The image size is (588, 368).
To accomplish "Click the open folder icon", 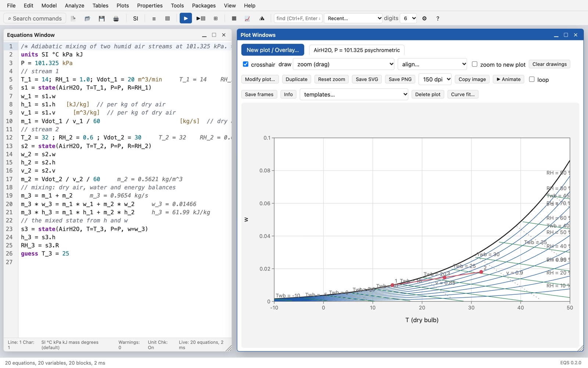I will (x=87, y=18).
